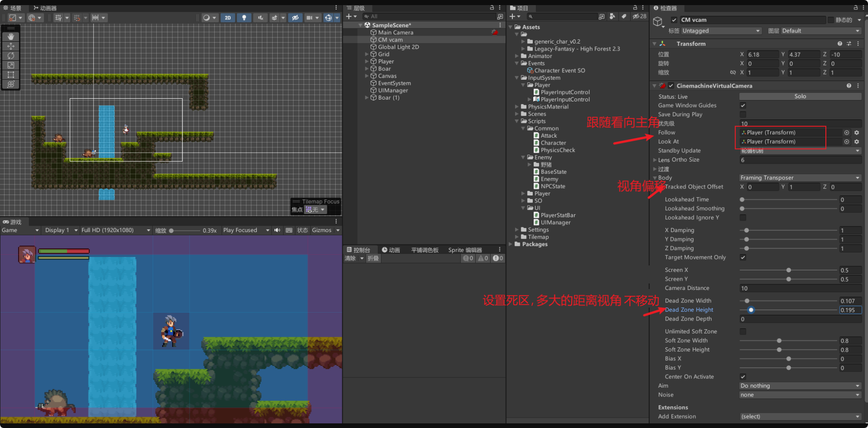Viewport: 868px width, 428px height.
Task: Toggle CM vcam active checkbox
Action: click(x=674, y=20)
